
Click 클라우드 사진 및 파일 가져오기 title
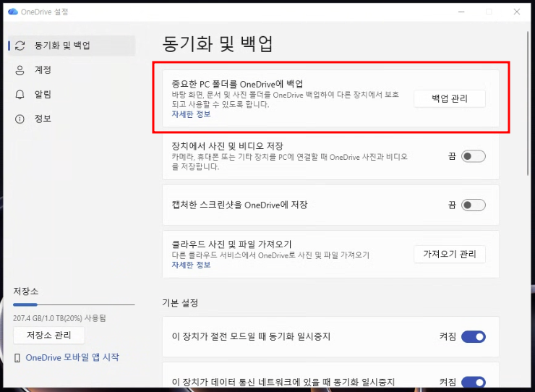point(231,244)
